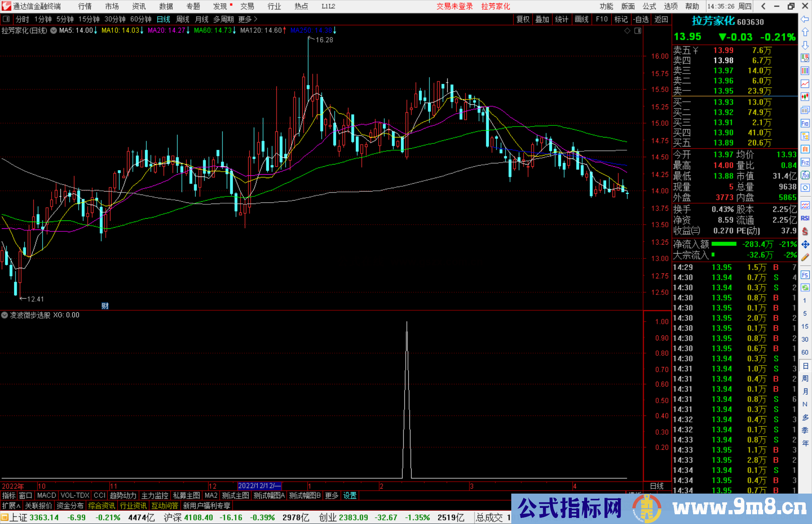The width and height of the screenshot is (812, 524).
Task: Toggle the panel layout icon left of 分时
Action: click(x=6, y=19)
